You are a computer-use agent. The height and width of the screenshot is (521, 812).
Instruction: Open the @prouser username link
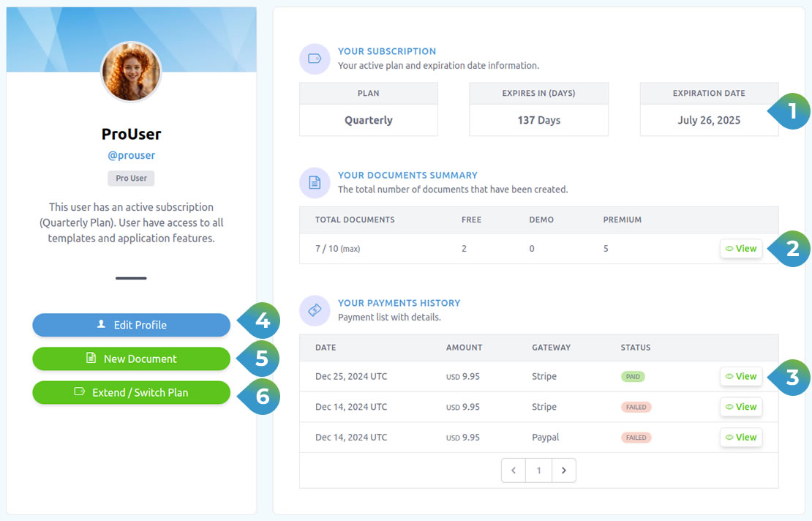(x=132, y=155)
